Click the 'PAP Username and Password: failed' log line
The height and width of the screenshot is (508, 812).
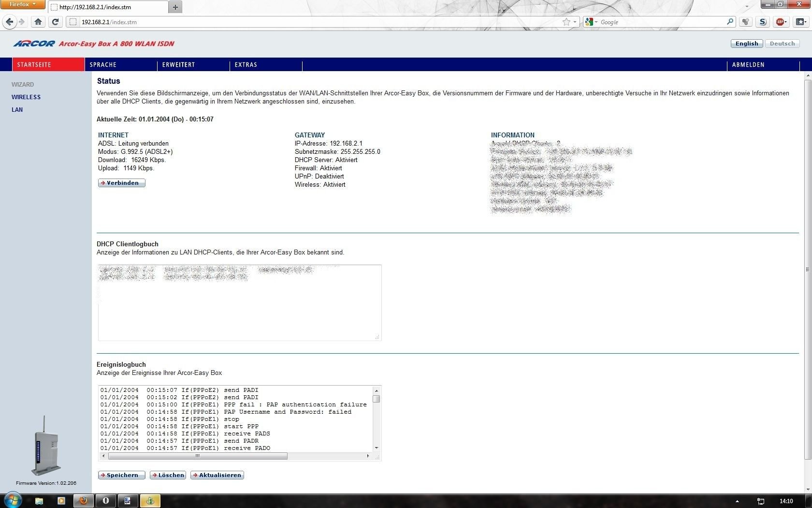tap(226, 412)
